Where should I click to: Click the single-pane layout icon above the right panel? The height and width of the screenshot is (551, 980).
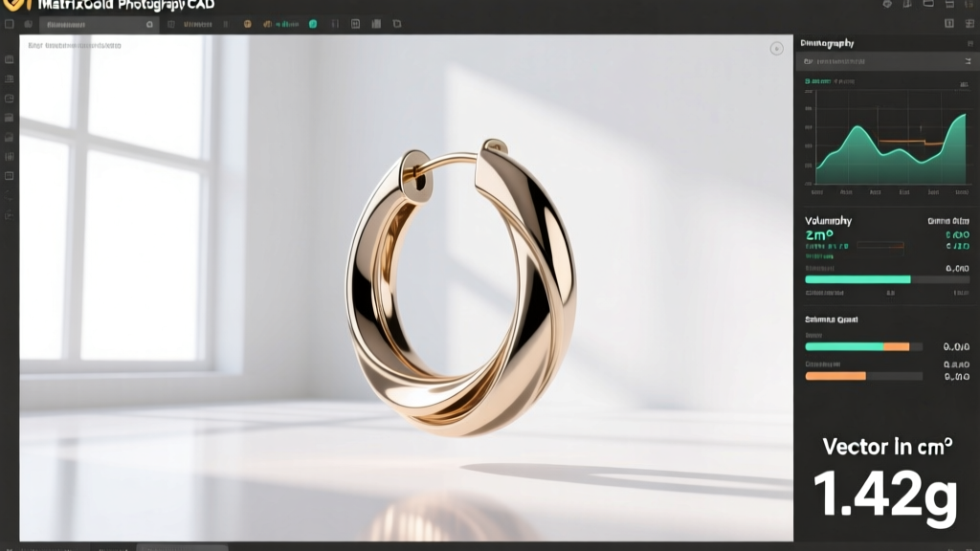click(949, 24)
